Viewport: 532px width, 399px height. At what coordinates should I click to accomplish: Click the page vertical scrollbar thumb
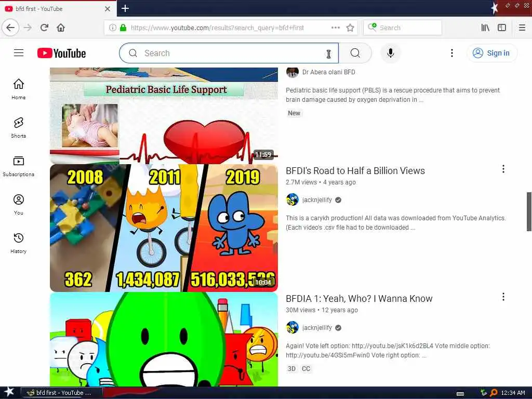[528, 211]
